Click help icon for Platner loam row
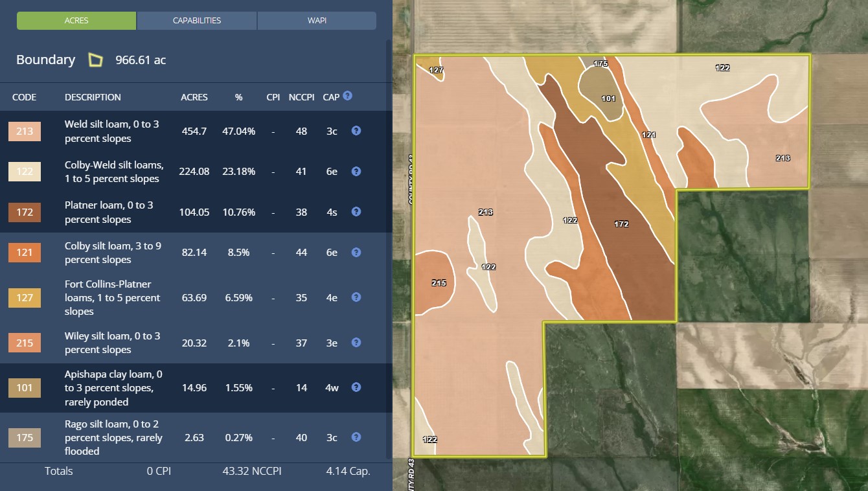 pyautogui.click(x=356, y=212)
